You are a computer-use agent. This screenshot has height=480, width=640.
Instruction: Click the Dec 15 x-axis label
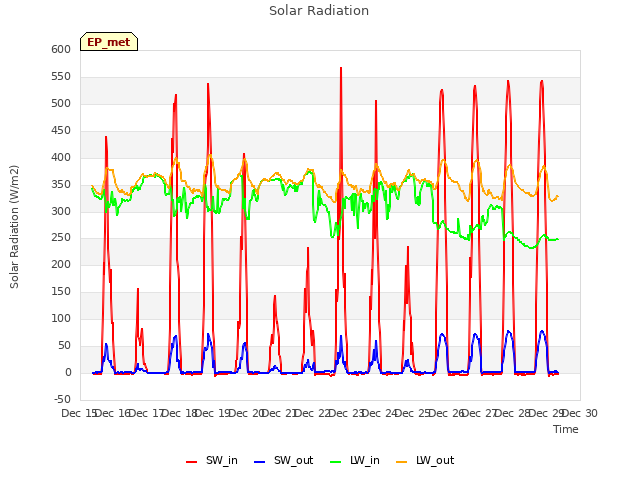coord(79,413)
